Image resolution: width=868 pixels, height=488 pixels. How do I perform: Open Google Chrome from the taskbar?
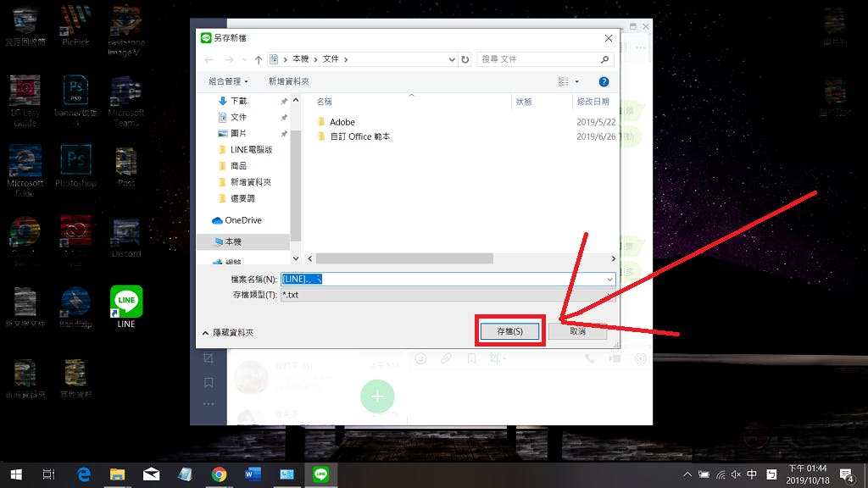219,474
